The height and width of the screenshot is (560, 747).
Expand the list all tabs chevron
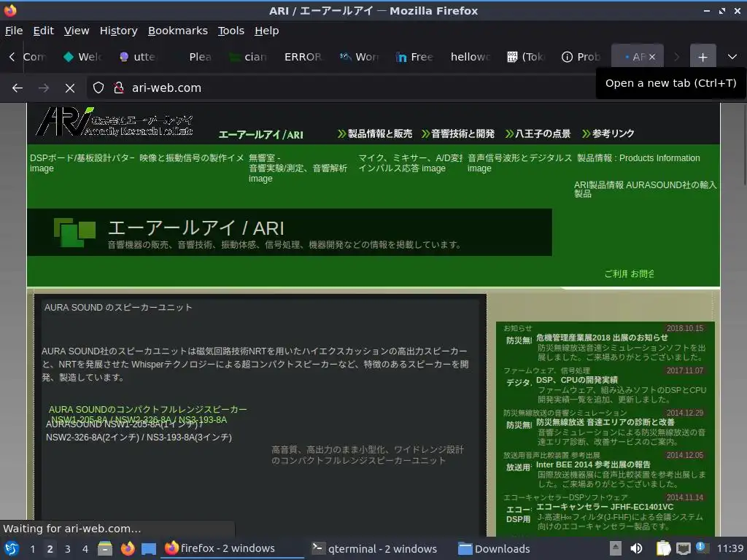(732, 57)
